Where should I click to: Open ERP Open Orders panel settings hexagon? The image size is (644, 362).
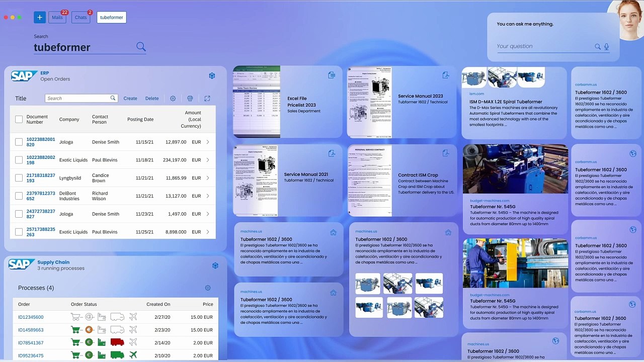212,76
